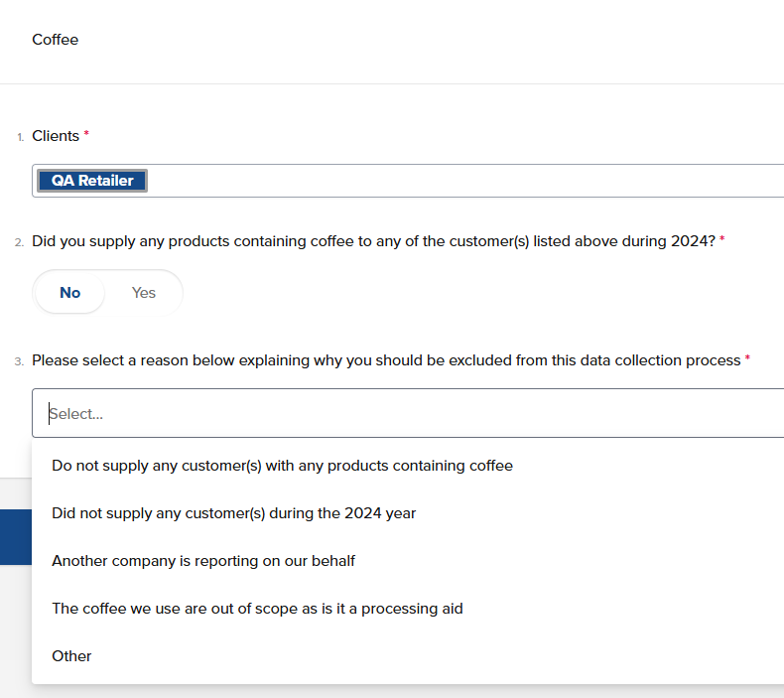Click the partially visible dark blue button
This screenshot has height=698, width=784.
(16, 537)
